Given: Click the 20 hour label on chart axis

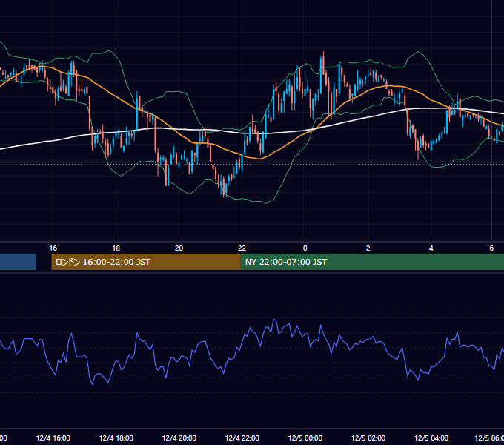Looking at the screenshot, I should [179, 248].
